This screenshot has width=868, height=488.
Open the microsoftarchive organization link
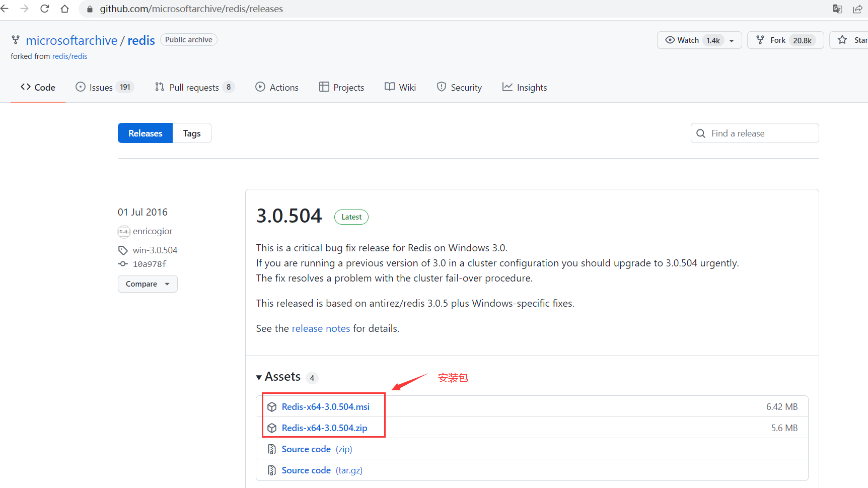point(71,40)
